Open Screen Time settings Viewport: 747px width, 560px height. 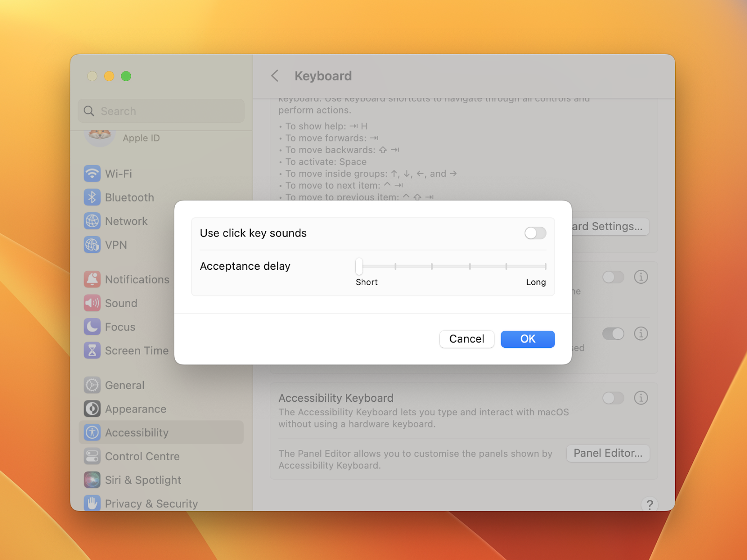(x=136, y=350)
